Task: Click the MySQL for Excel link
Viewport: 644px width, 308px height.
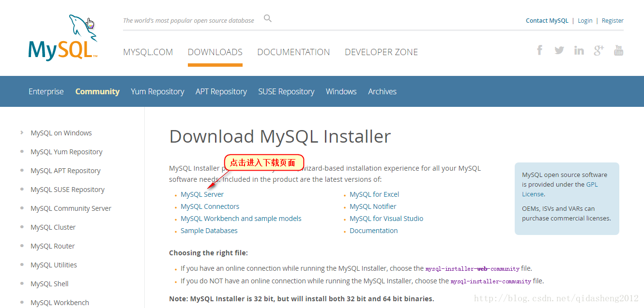Action: coord(374,194)
